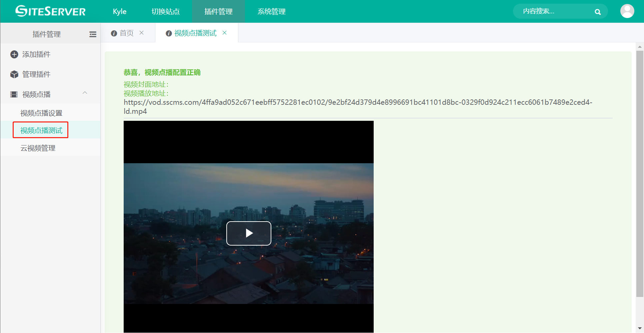644x333 pixels.
Task: Click the plus icon beside 添加插件
Action: pyautogui.click(x=14, y=54)
